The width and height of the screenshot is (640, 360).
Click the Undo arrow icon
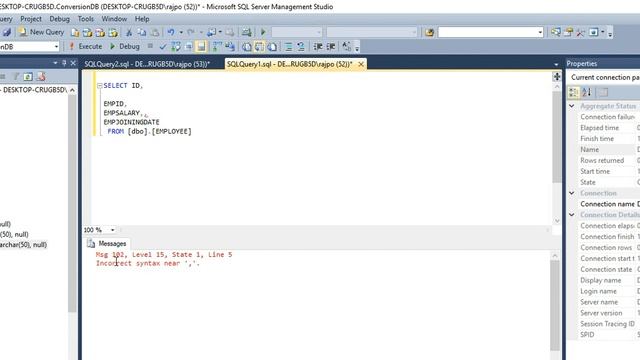[x=171, y=32]
